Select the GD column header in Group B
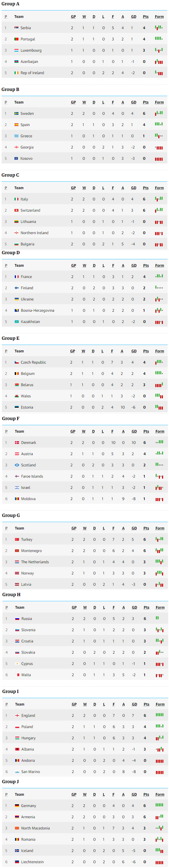 pyautogui.click(x=134, y=102)
